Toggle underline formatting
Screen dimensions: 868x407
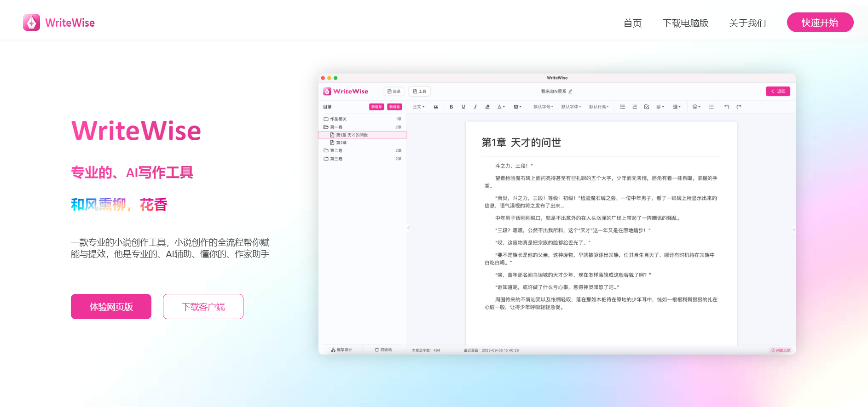pyautogui.click(x=463, y=107)
